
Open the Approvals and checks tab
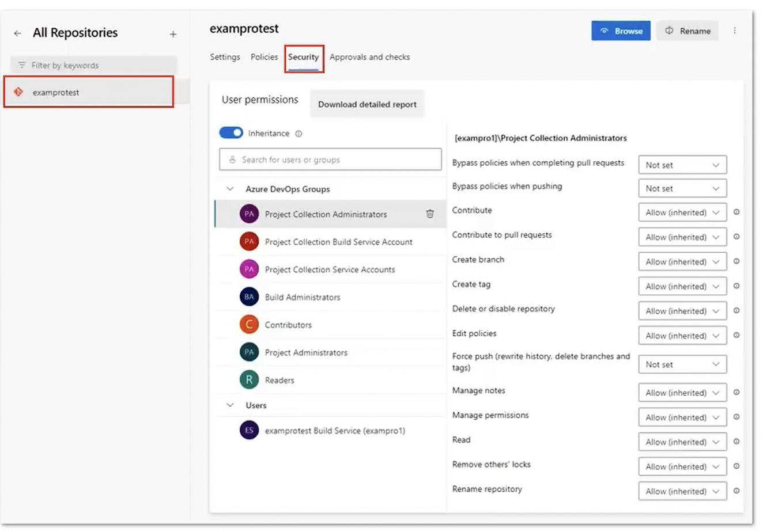pos(369,57)
